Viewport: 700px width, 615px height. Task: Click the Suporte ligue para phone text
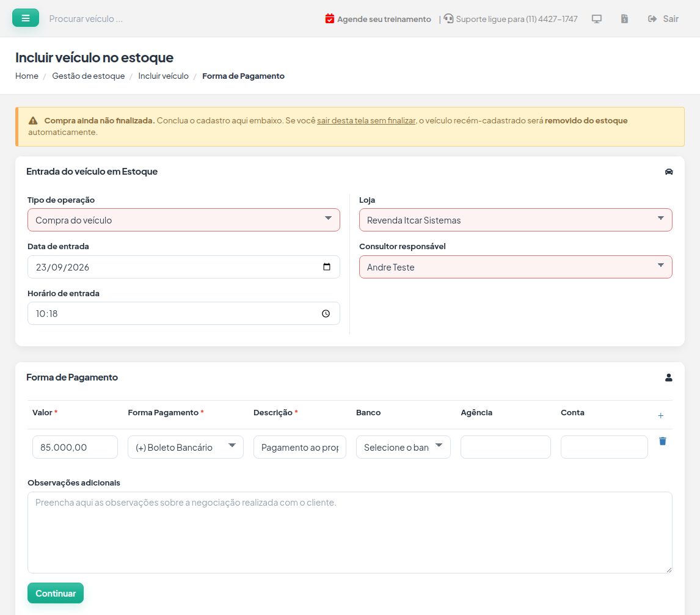517,19
